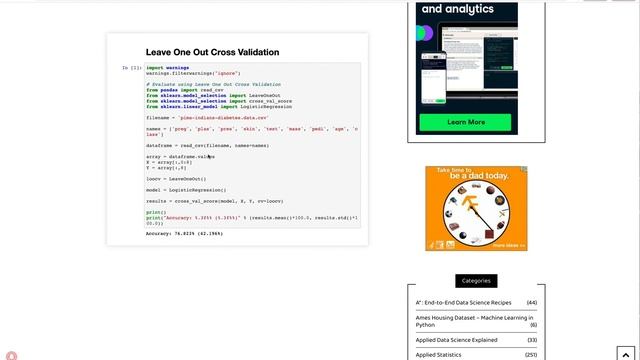640x360 pixels.
Task: Click inside the notebook code cell image
Action: click(252, 145)
